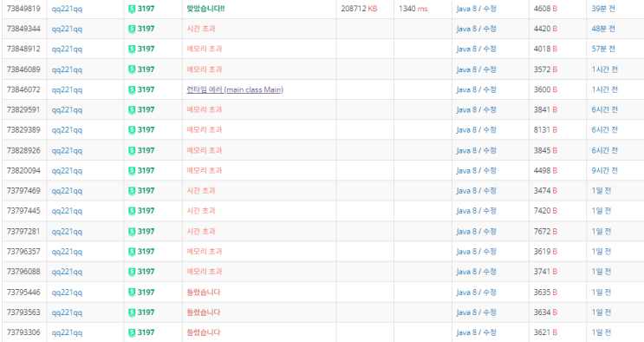The width and height of the screenshot is (644, 342).
Task: Select submission number 73829591
Action: pos(23,110)
